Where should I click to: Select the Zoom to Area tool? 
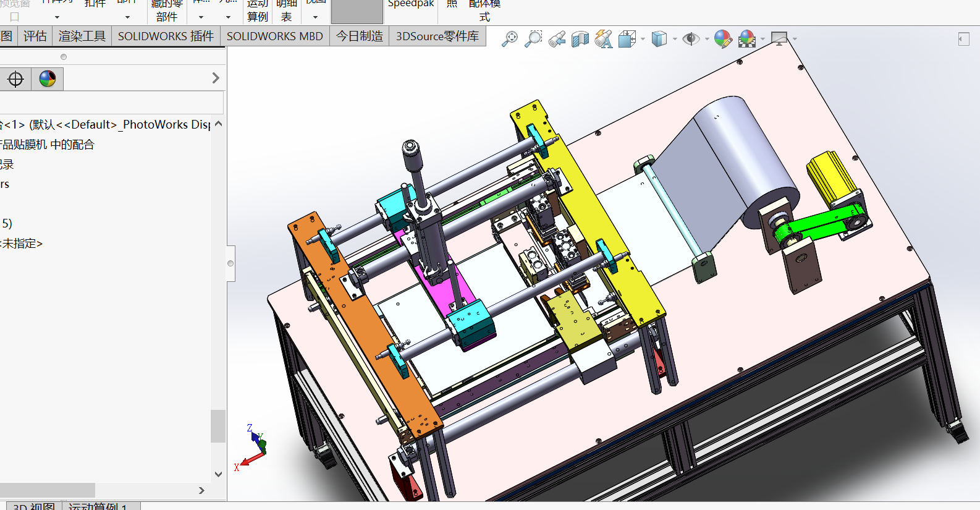click(533, 39)
